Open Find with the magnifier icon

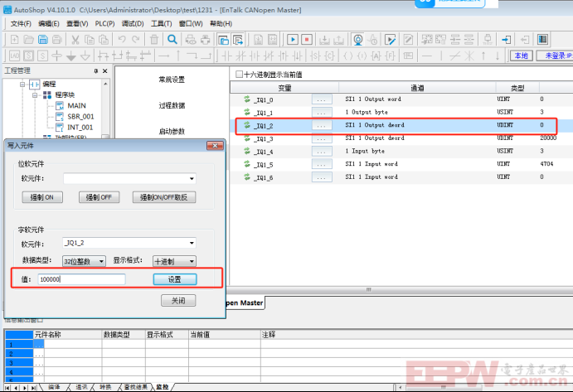[x=172, y=40]
